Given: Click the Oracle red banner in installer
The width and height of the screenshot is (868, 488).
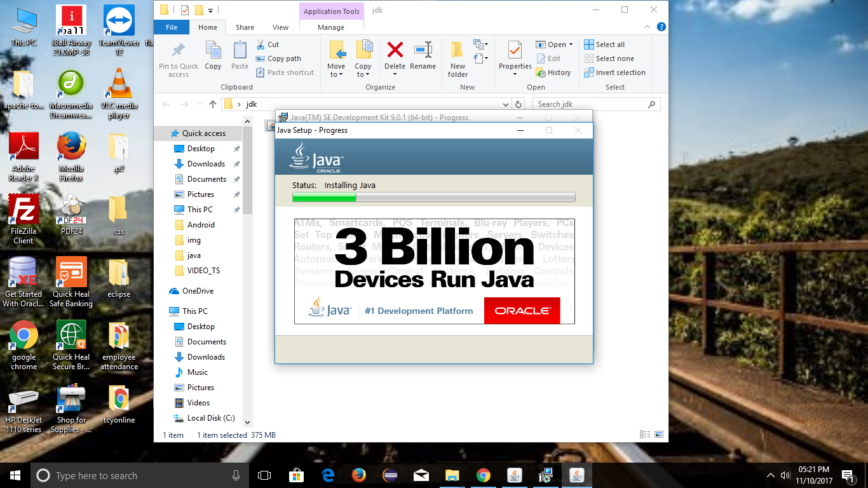Looking at the screenshot, I should (522, 311).
